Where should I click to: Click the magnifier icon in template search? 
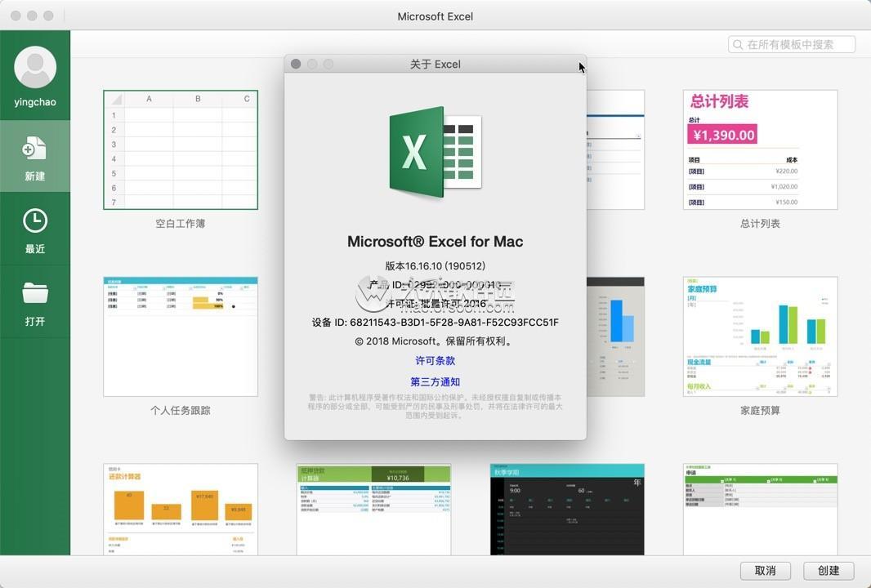tap(739, 45)
